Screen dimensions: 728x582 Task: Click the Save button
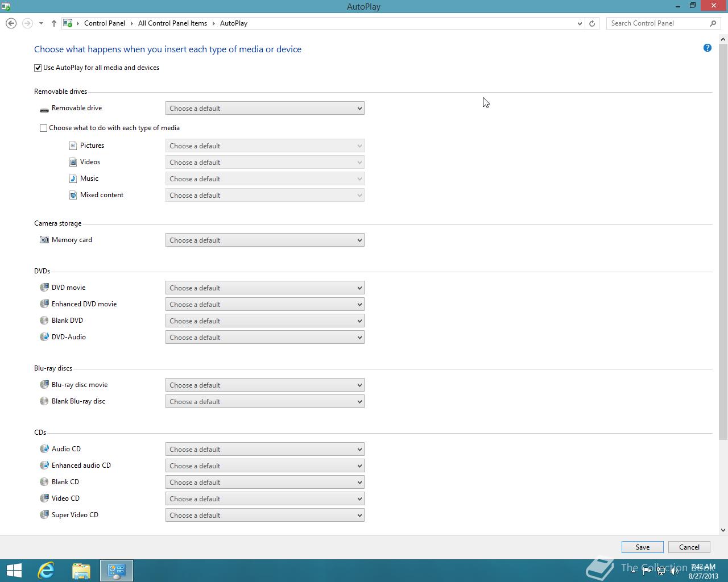pos(643,547)
